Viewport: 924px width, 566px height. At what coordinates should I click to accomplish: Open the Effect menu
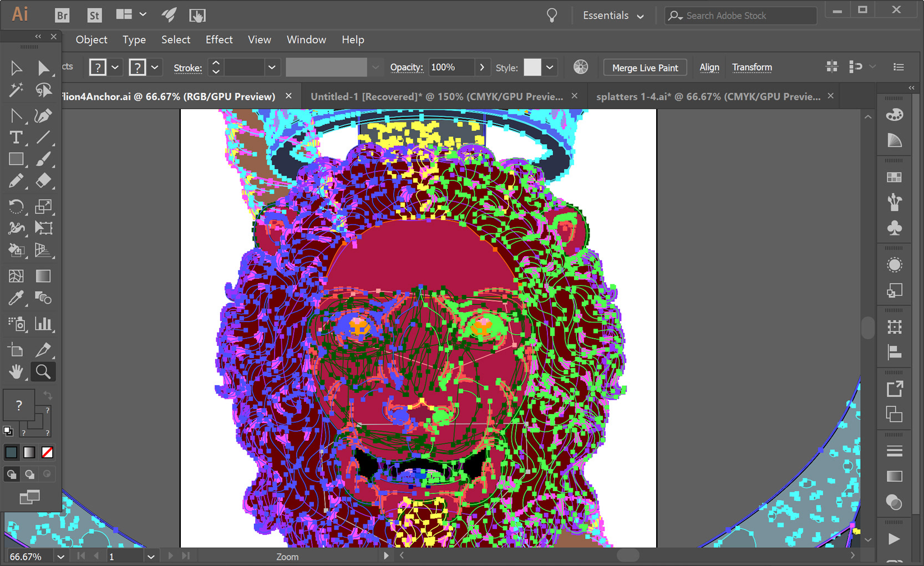[x=219, y=40]
